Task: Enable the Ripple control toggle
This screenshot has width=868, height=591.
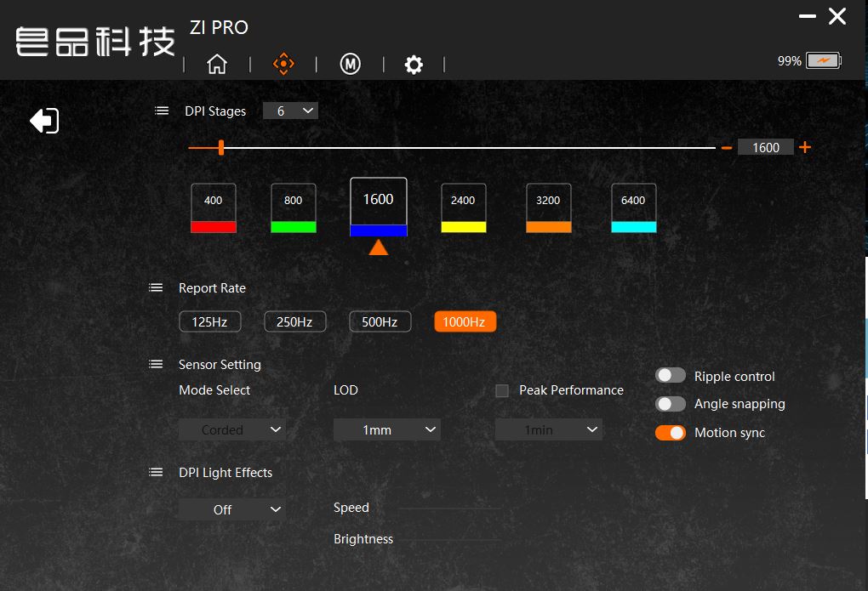Action: pos(670,376)
